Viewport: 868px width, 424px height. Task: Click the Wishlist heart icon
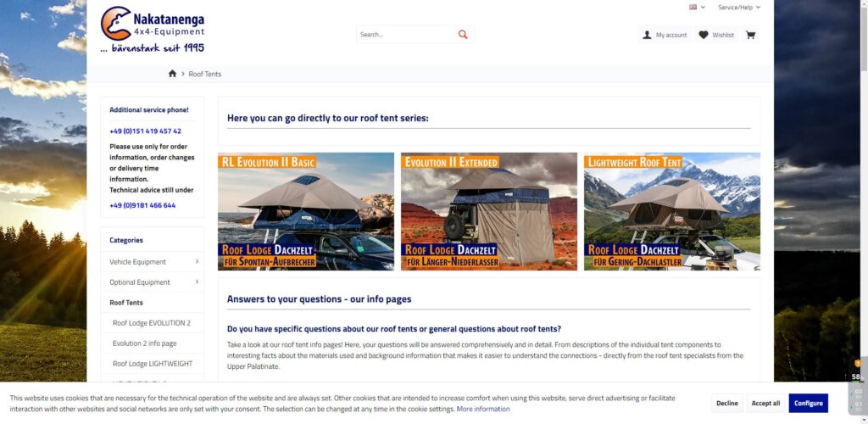tap(703, 35)
